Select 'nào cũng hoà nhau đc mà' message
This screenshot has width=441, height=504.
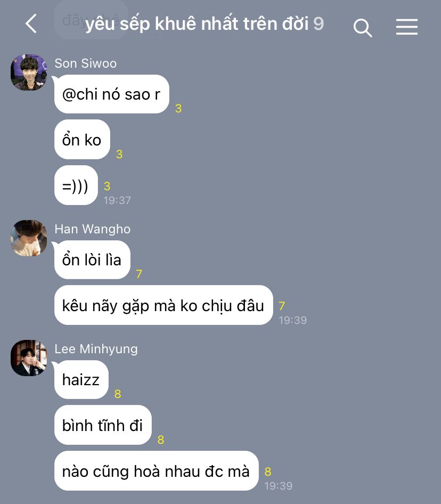157,471
